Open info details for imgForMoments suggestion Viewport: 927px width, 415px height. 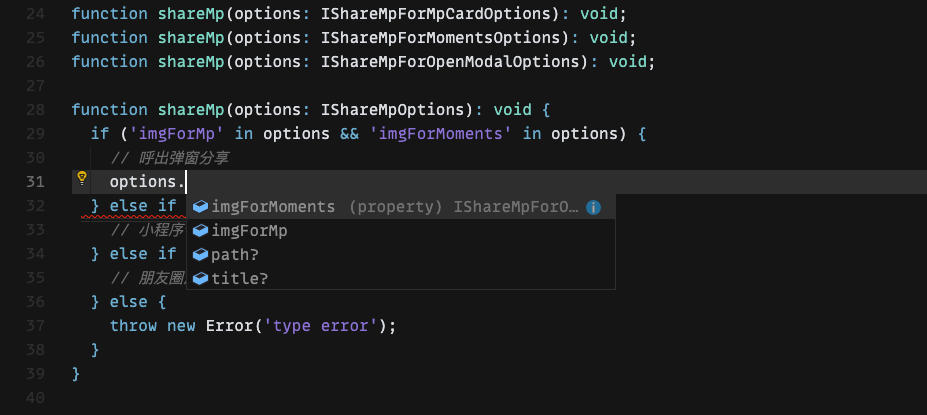tap(593, 207)
